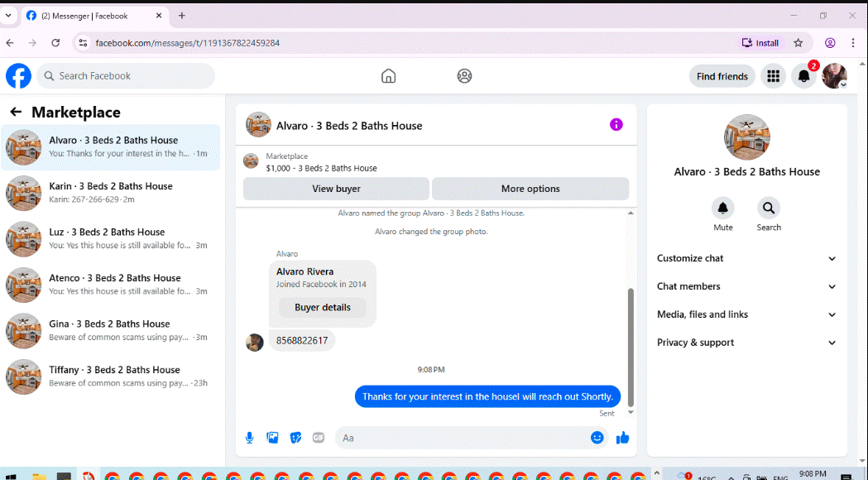Open Chrome three-dot menu

pos(853,43)
